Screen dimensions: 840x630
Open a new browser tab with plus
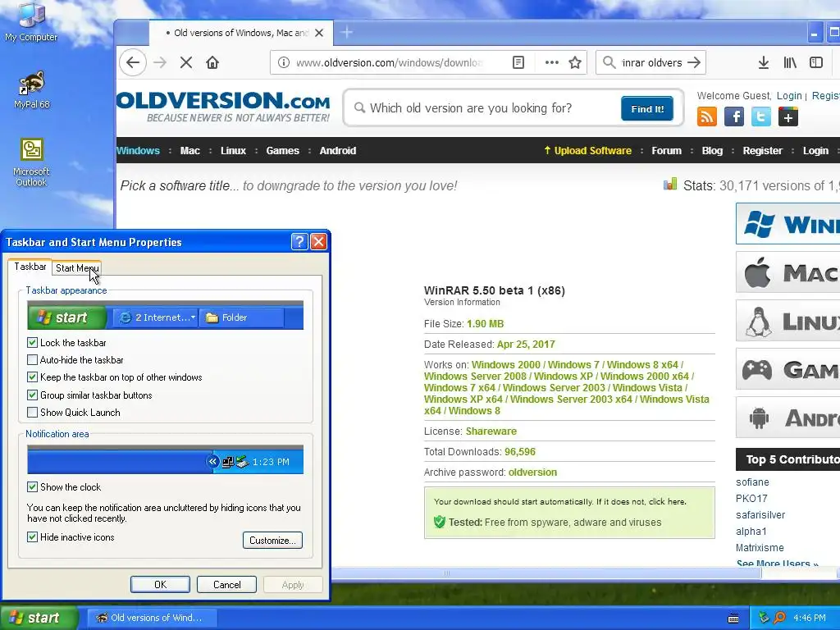tap(347, 33)
